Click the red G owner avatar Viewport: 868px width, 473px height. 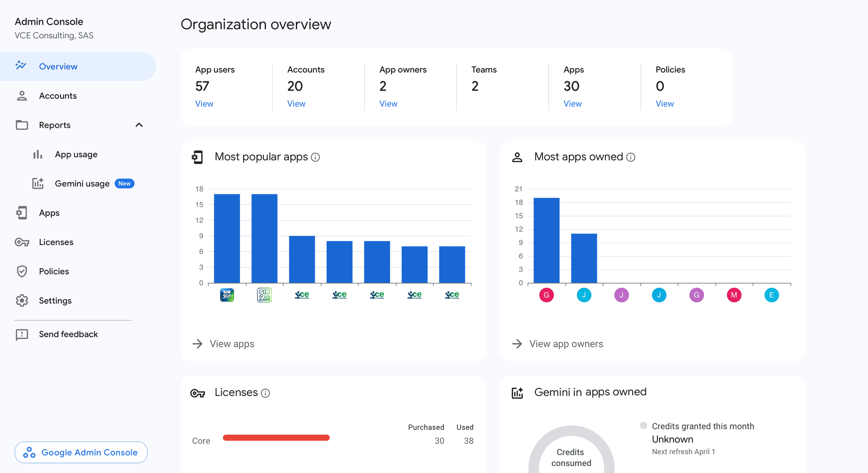pyautogui.click(x=546, y=295)
